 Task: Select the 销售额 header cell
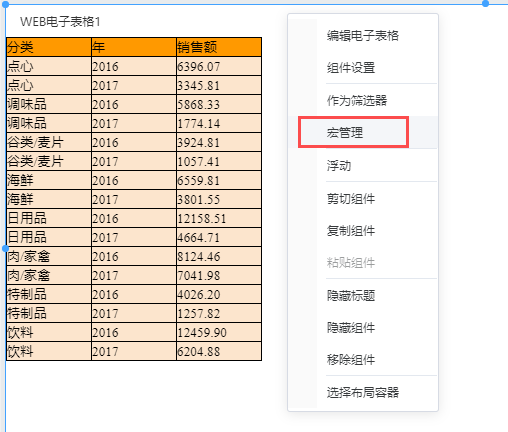point(219,47)
